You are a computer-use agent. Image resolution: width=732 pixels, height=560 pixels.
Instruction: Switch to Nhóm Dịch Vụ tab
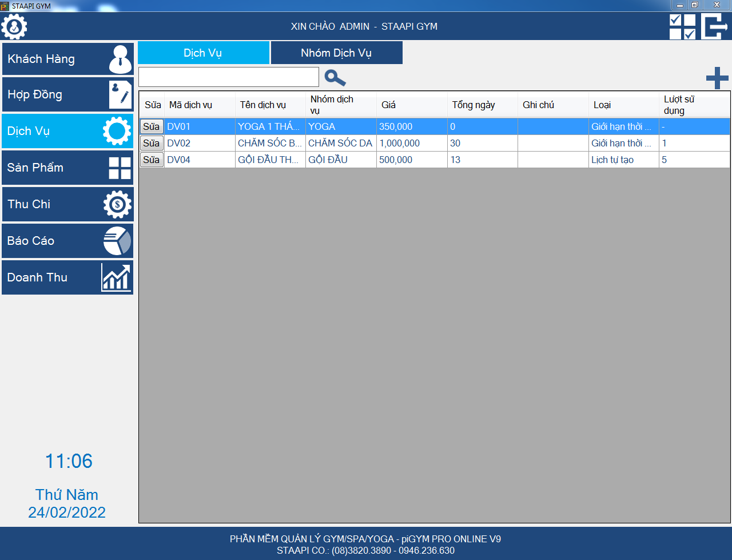[336, 53]
